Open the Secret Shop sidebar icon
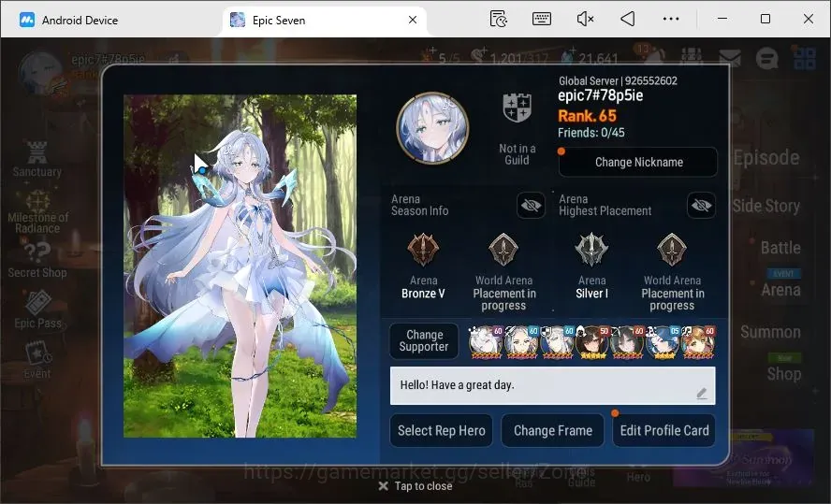Image resolution: width=831 pixels, height=504 pixels. [37, 261]
